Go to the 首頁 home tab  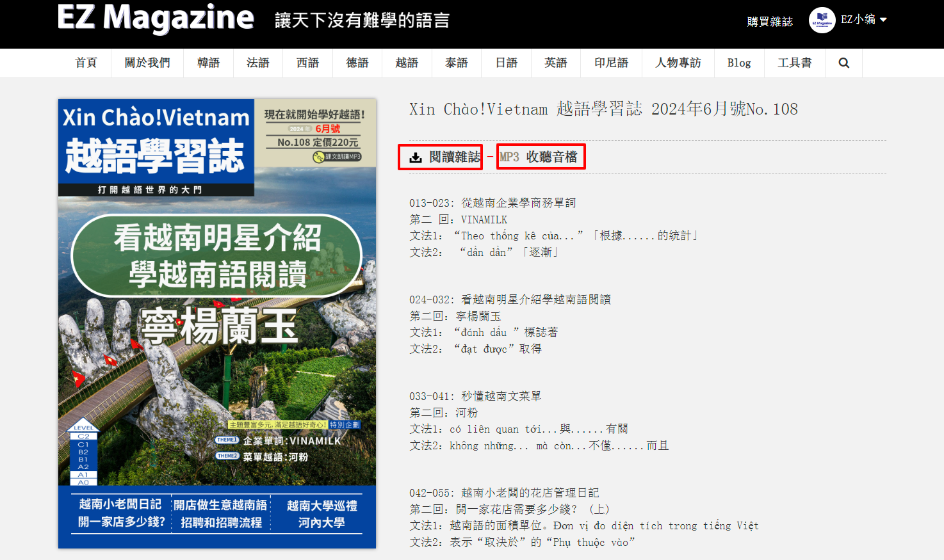86,63
